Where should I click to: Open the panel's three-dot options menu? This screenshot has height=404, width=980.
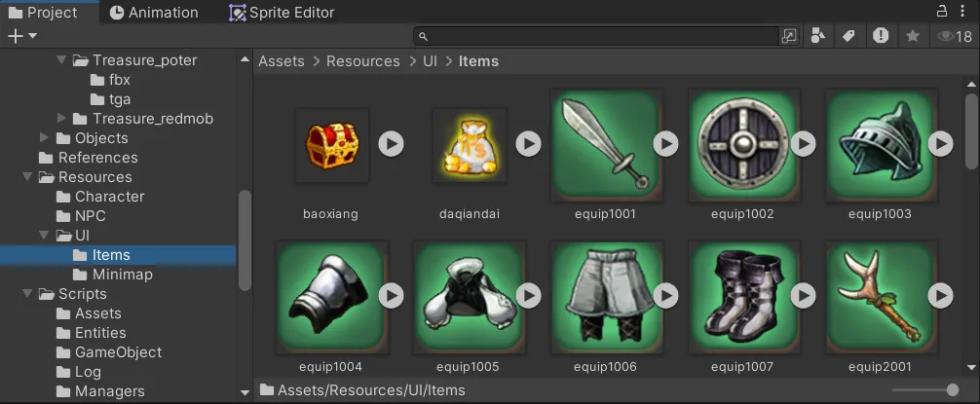tap(964, 12)
